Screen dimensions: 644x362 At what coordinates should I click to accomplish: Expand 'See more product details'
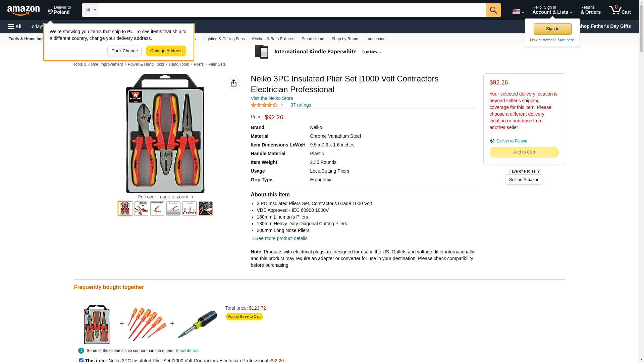[281, 238]
